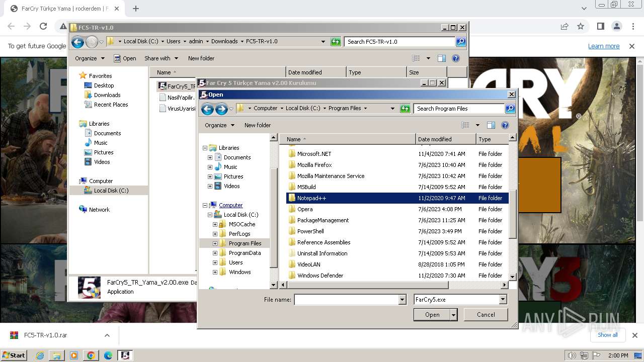Cancel the Open dialog
Screen dimensions: 644x362
click(x=486, y=315)
